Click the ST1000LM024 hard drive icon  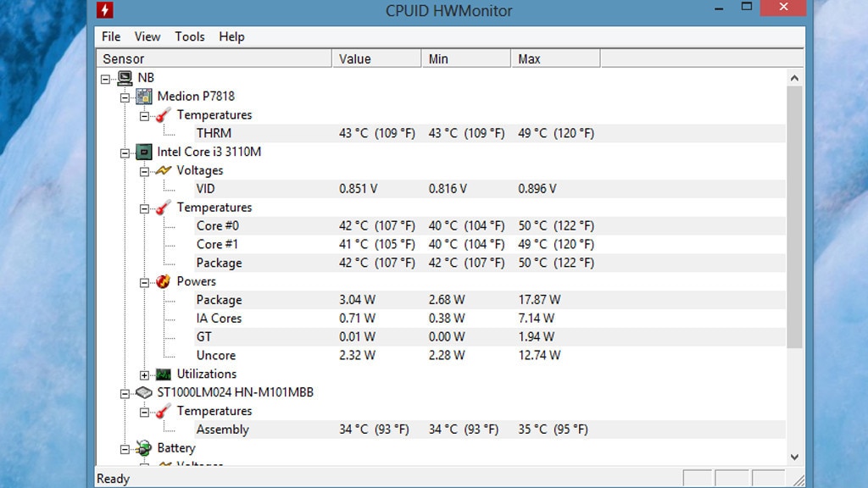coord(145,392)
